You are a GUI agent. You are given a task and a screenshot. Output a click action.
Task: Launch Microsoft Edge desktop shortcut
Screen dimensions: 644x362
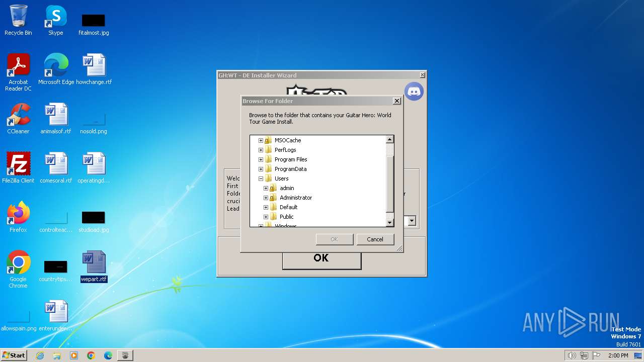pos(56,69)
